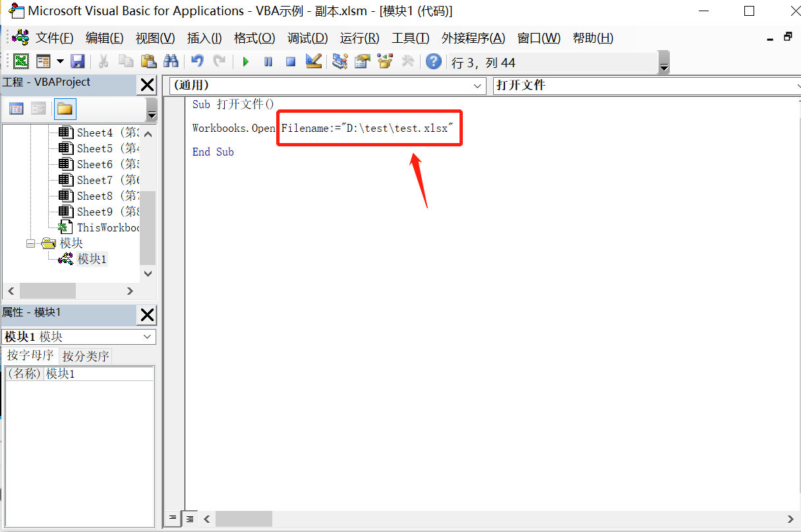Click the Reset stop icon
This screenshot has width=801, height=532.
(x=291, y=61)
